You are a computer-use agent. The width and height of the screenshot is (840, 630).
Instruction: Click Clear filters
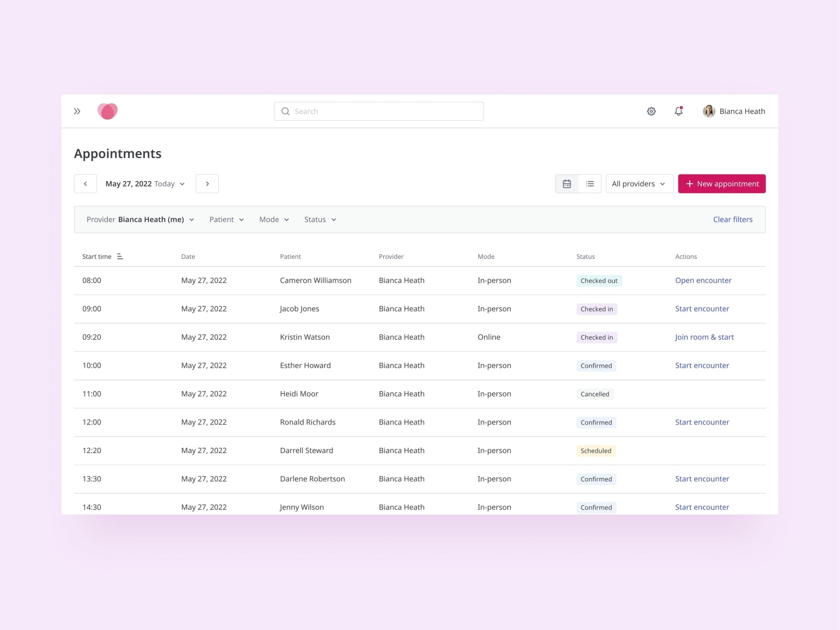(732, 219)
